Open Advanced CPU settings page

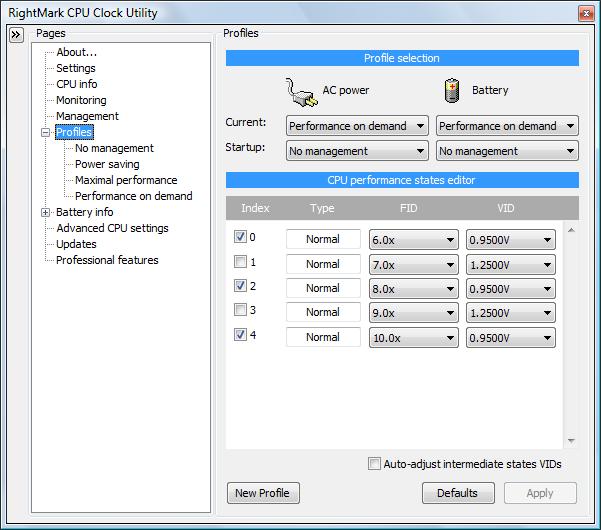[x=112, y=228]
